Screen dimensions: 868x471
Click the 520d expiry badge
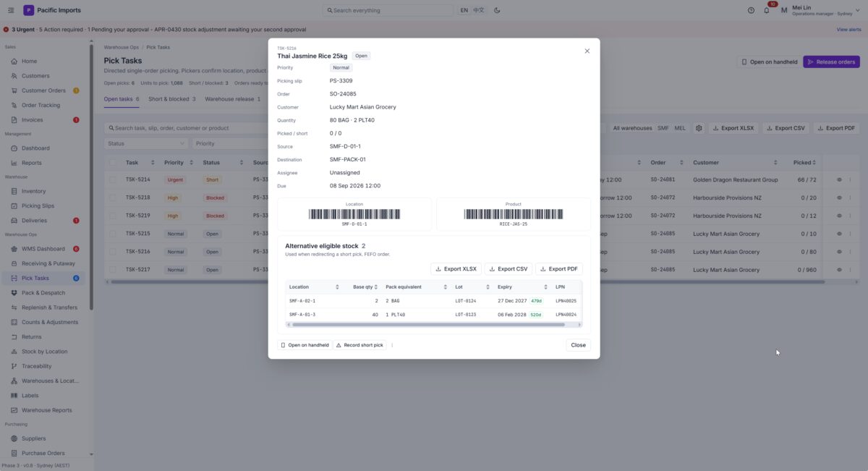pos(536,315)
